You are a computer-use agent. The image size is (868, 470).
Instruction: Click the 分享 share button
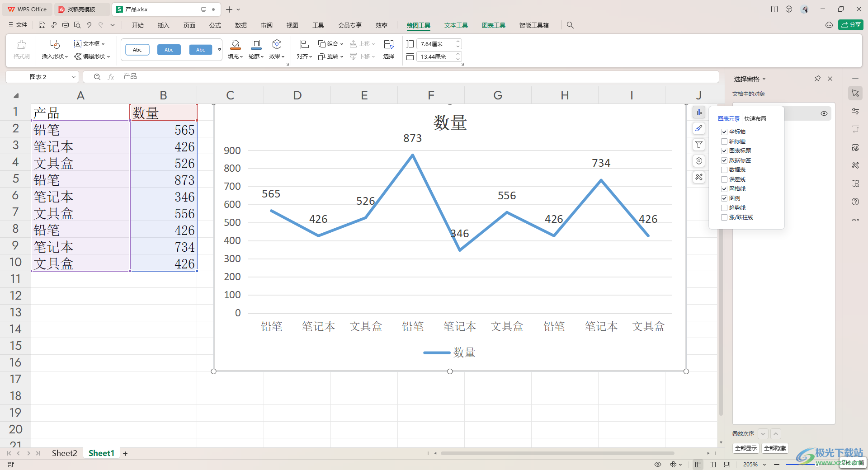coord(851,25)
